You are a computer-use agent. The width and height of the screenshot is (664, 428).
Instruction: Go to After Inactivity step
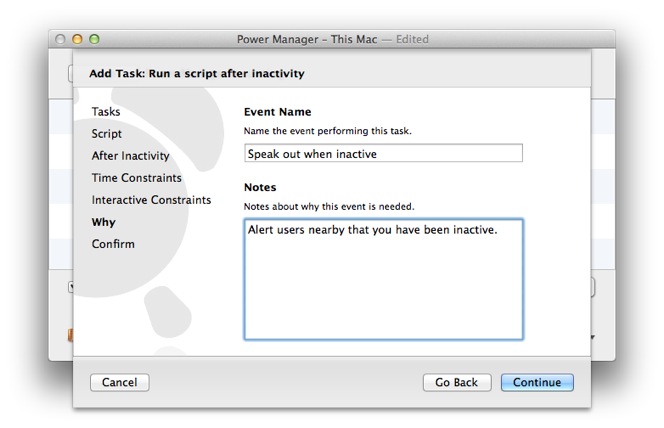130,156
